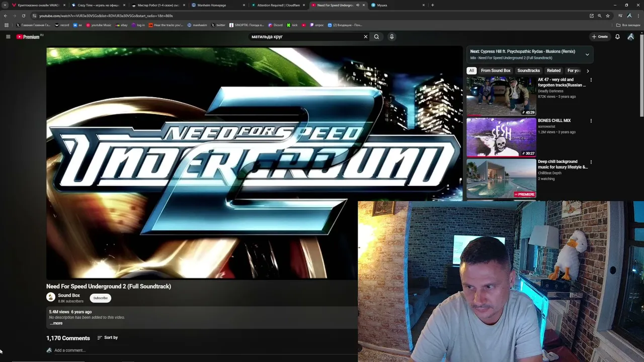
Task: Open the Dicord bookmark
Action: pos(276,25)
